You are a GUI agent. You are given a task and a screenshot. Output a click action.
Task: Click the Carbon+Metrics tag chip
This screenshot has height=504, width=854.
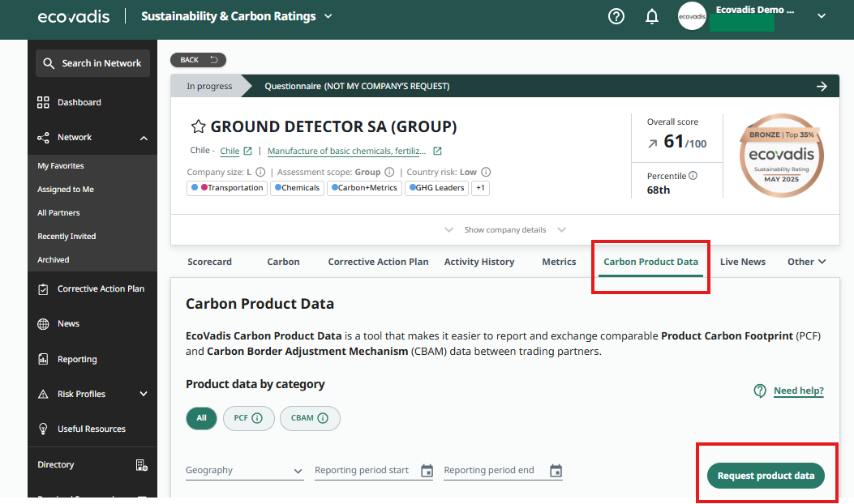[x=364, y=188]
